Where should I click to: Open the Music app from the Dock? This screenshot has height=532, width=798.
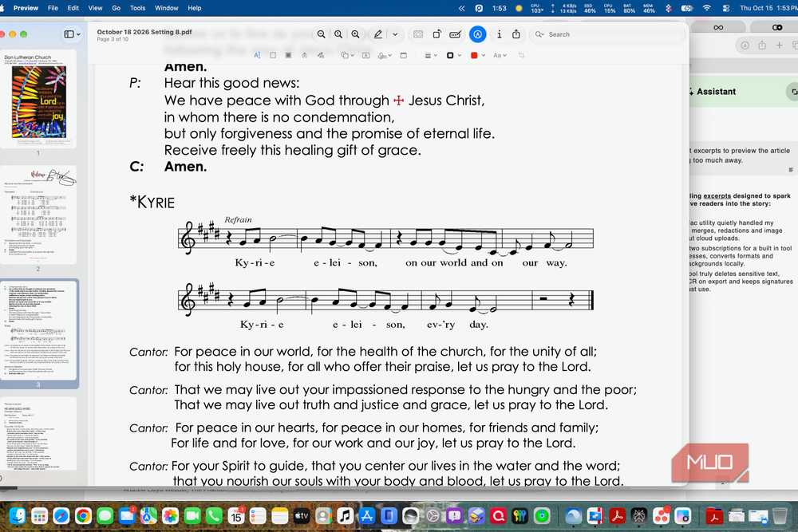[345, 516]
